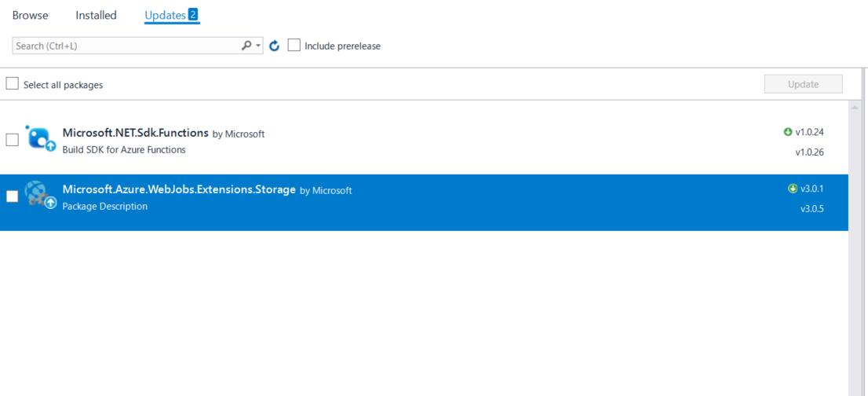The width and height of the screenshot is (868, 396).
Task: Click 'Package Description' text
Action: point(104,206)
